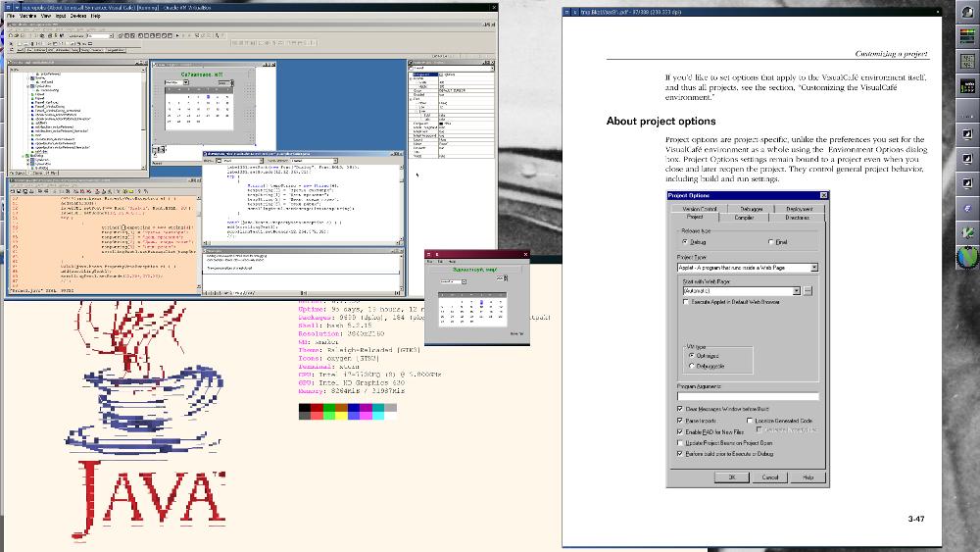Screen dimensions: 980x552
Task: Click the window menu icon of the PDF viewer
Action: 566,12
